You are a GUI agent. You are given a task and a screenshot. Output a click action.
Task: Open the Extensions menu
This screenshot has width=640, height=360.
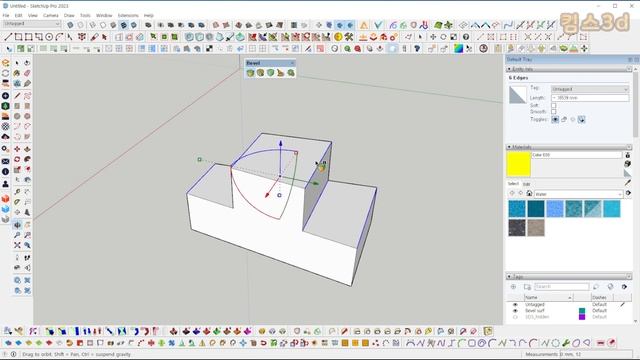(x=128, y=16)
